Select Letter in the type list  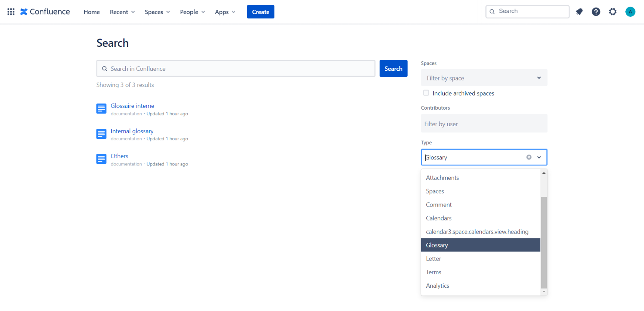click(x=481, y=259)
